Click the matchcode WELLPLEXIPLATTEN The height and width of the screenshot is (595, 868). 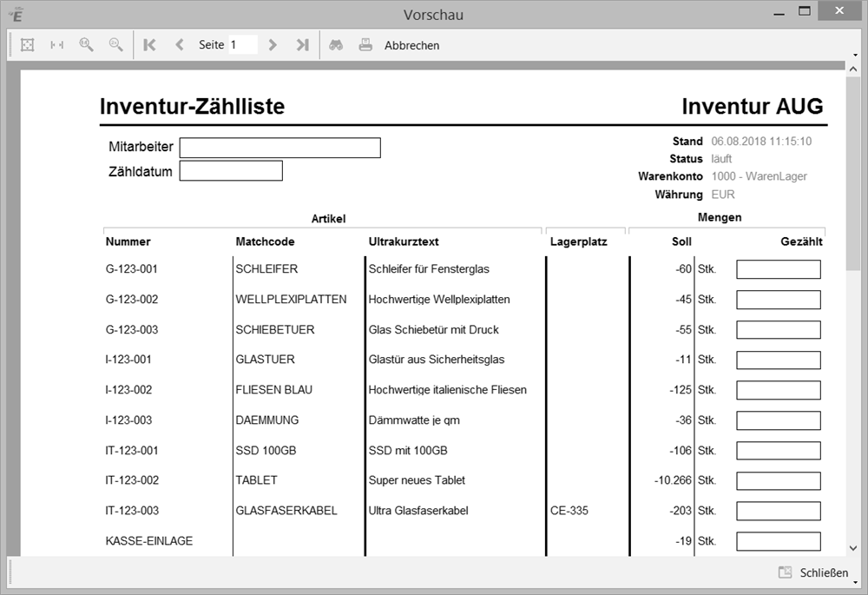291,299
